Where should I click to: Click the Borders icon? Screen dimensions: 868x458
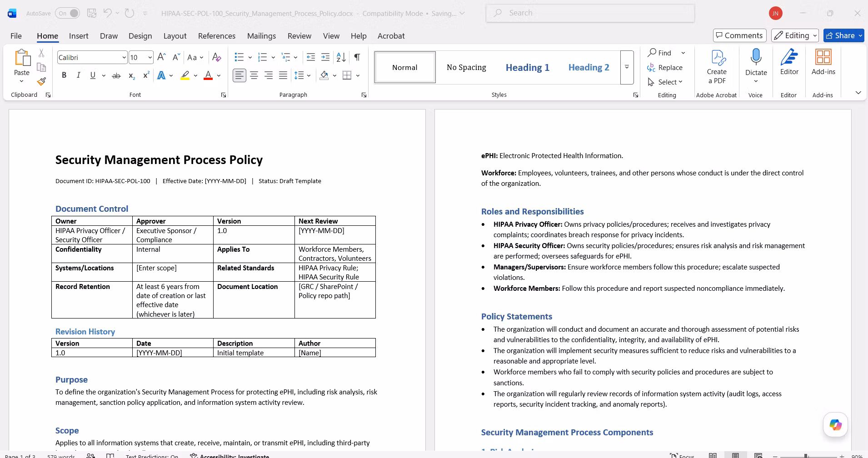click(347, 75)
